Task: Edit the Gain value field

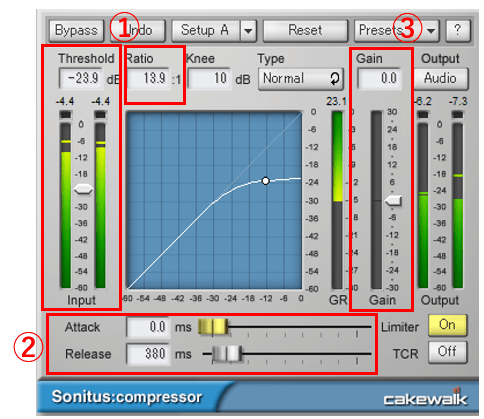Action: click(x=379, y=79)
